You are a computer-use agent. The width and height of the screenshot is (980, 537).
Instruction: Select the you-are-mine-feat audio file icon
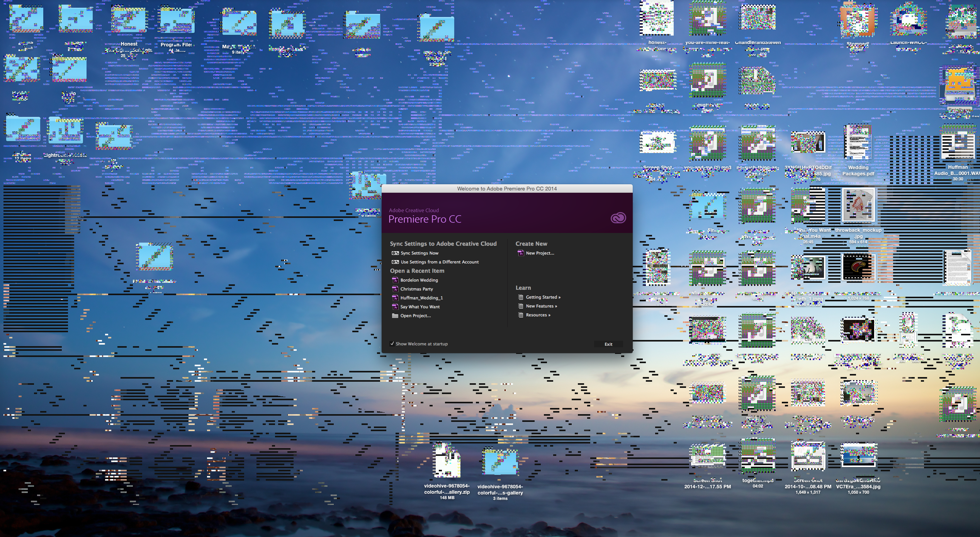click(x=708, y=18)
